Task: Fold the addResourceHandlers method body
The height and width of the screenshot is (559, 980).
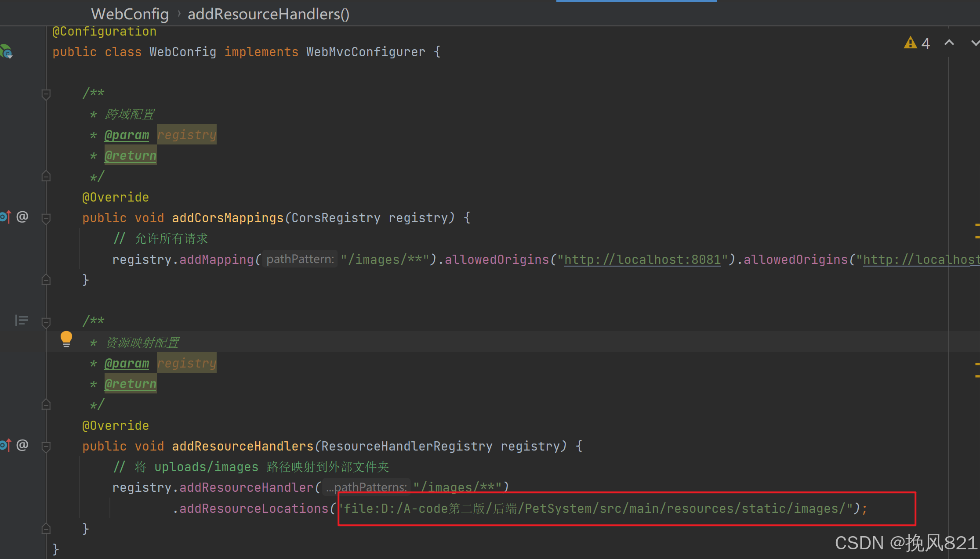Action: point(46,447)
